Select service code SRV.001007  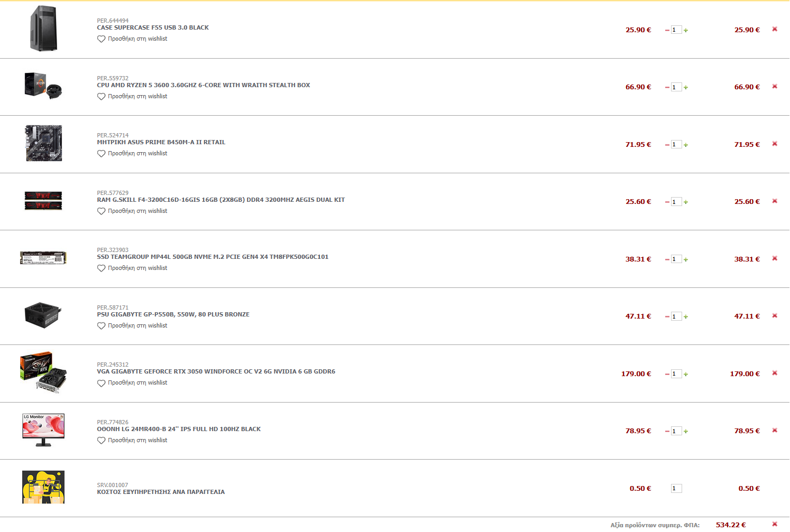[x=113, y=485]
